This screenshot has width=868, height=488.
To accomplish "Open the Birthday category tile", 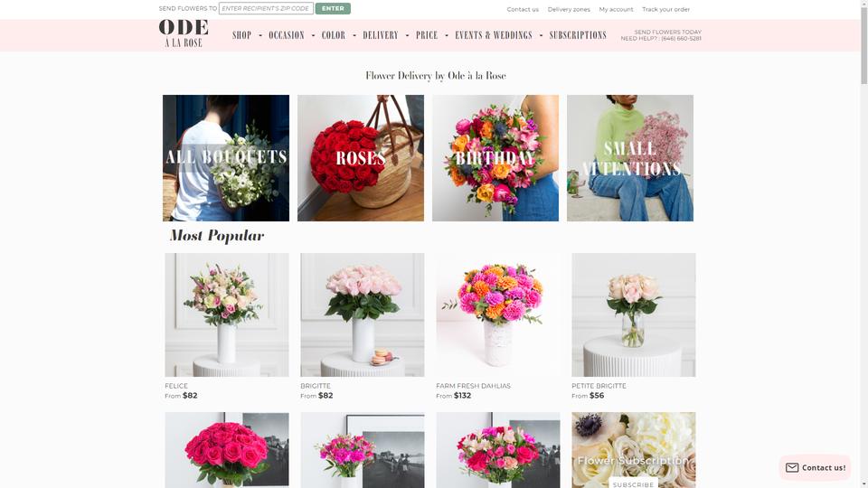I will [495, 157].
